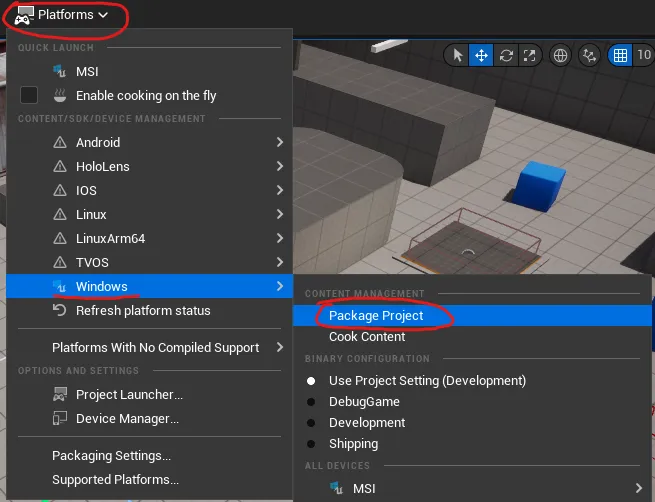This screenshot has height=502, width=655.
Task: Open the IOS platform entry
Action: (149, 190)
